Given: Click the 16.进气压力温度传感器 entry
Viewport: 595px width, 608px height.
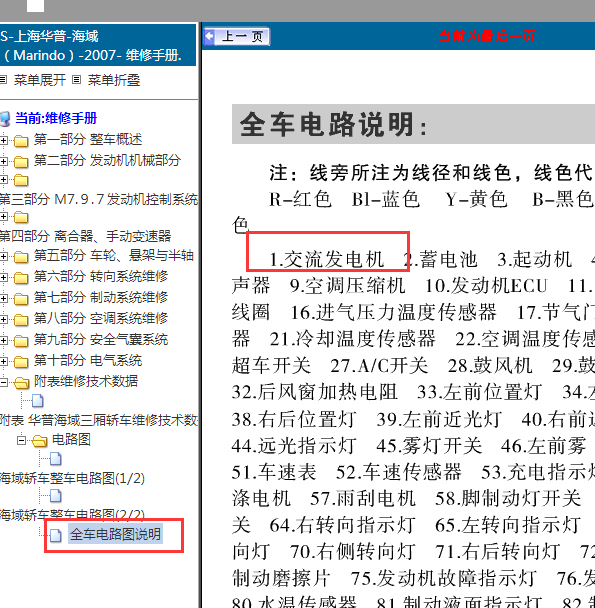Looking at the screenshot, I should pos(393,313).
